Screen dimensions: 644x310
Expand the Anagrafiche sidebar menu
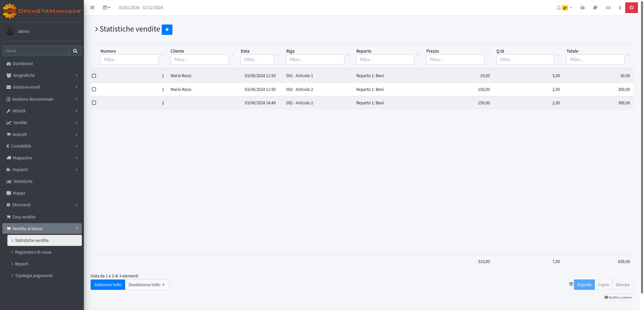[x=42, y=75]
